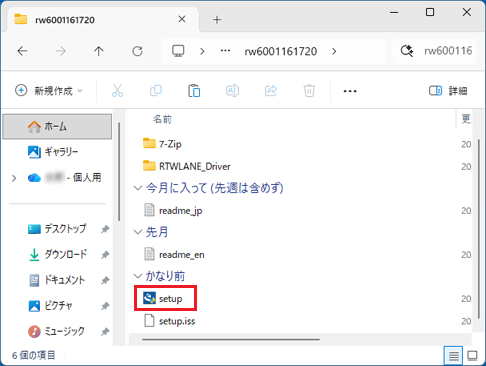Open the 新規作成 menu
486x366 pixels.
(49, 90)
